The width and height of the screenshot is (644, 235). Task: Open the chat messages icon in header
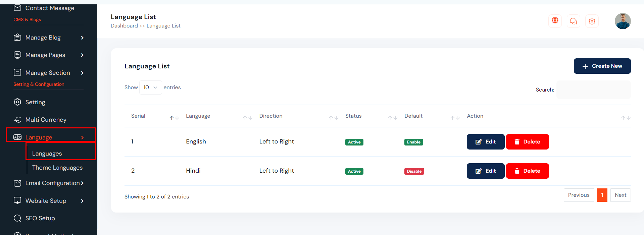[574, 21]
